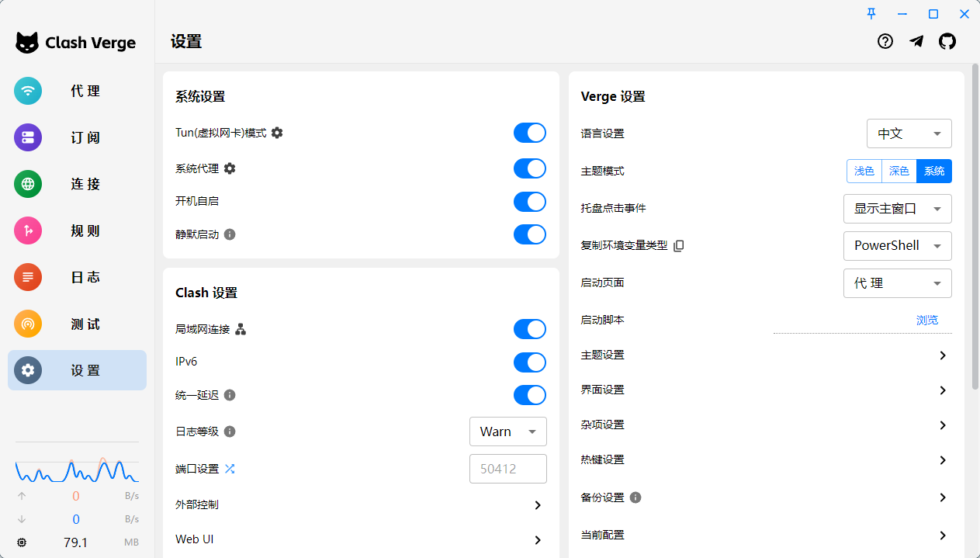Viewport: 980px width, 558px height.
Task: Click info icon next to 备份设置
Action: (x=635, y=497)
